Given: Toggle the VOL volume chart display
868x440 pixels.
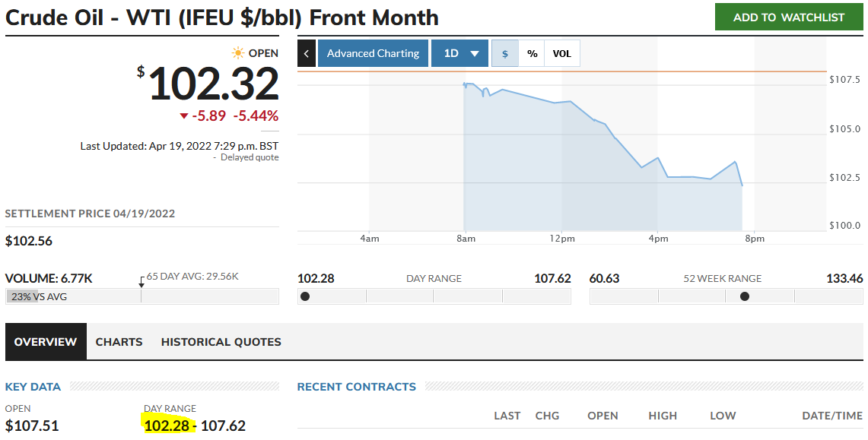Looking at the screenshot, I should (x=562, y=53).
